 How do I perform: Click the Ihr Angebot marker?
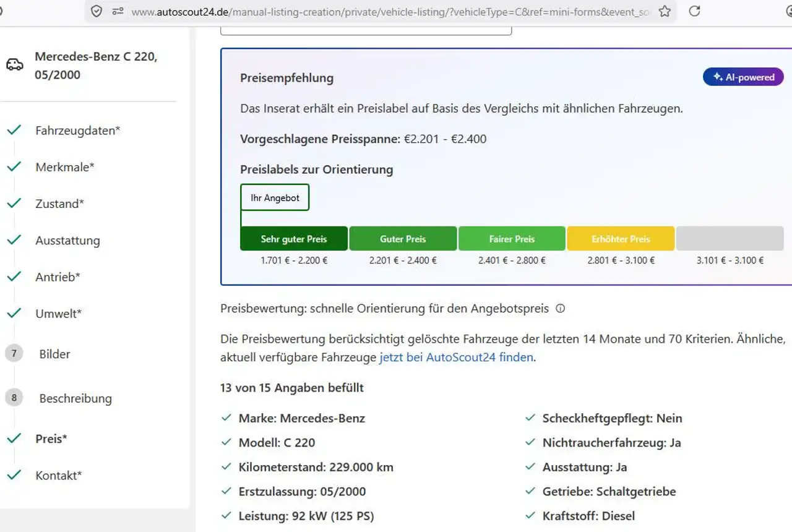coord(275,198)
